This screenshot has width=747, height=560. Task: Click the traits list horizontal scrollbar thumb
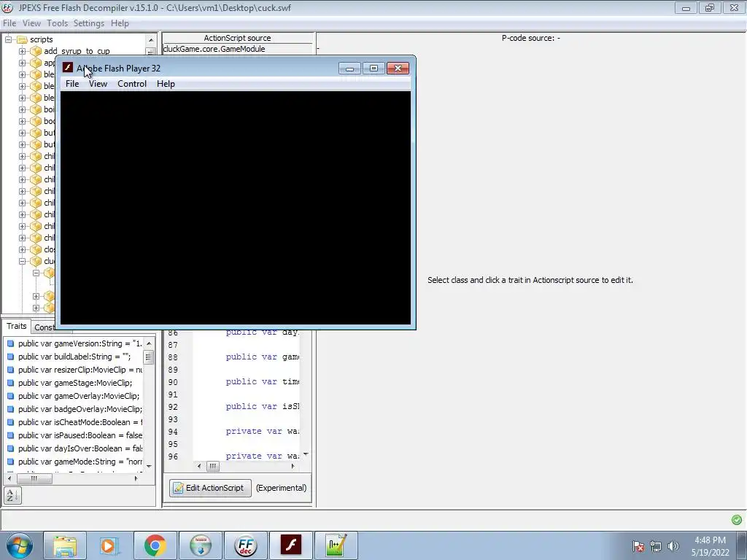[34, 478]
